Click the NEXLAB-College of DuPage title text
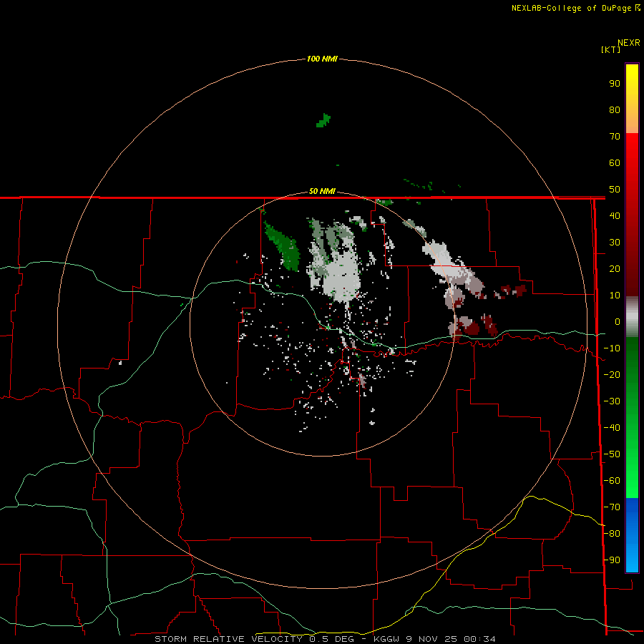This screenshot has width=644, height=644. click(571, 8)
